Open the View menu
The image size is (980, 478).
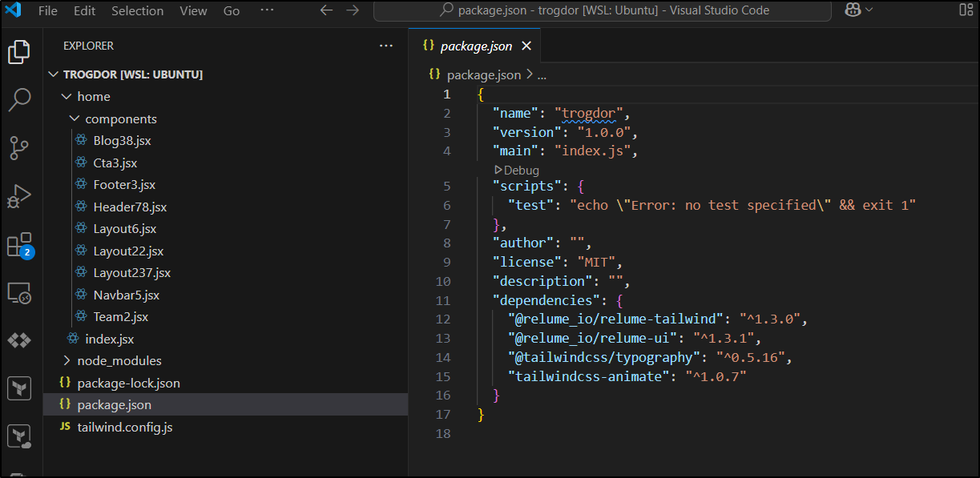[193, 10]
